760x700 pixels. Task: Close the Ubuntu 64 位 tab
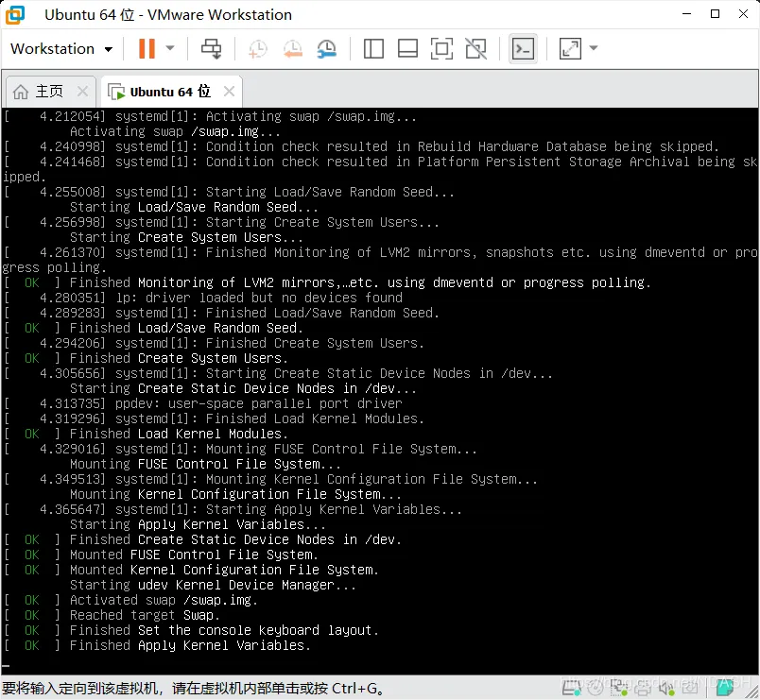[x=230, y=91]
